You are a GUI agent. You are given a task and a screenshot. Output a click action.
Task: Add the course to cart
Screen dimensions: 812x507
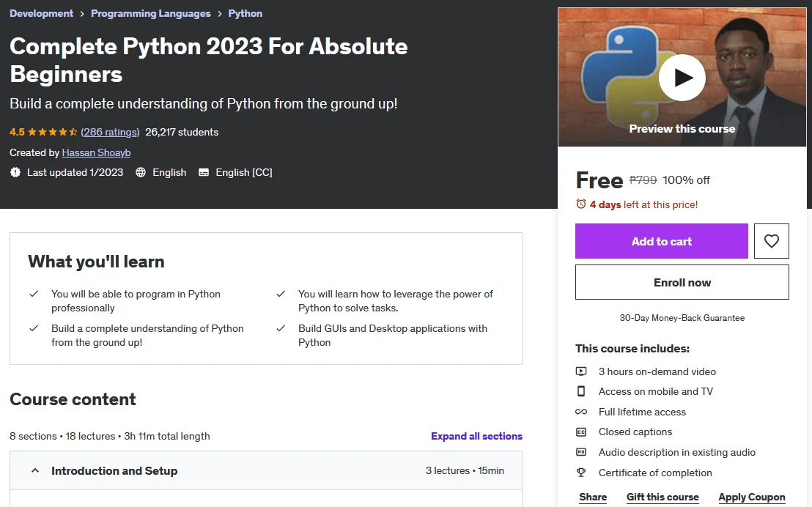click(661, 241)
